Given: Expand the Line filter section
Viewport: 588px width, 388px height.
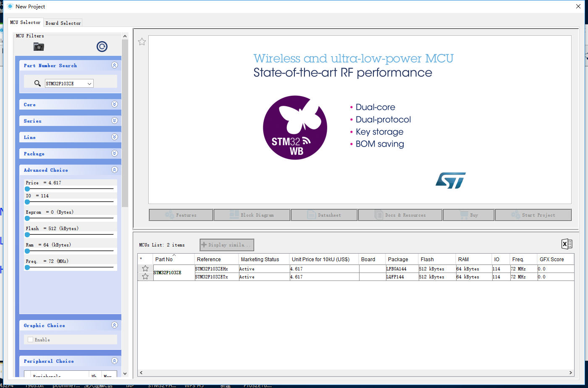Looking at the screenshot, I should click(114, 137).
